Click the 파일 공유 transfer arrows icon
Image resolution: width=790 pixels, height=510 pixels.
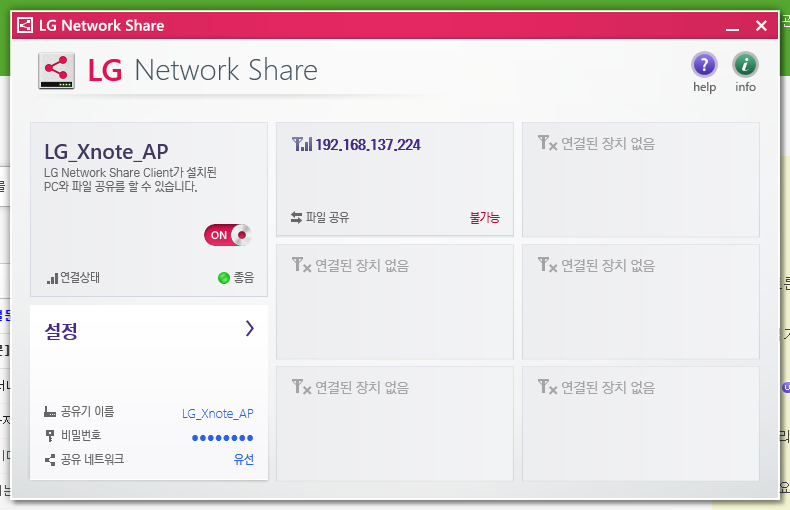(296, 218)
